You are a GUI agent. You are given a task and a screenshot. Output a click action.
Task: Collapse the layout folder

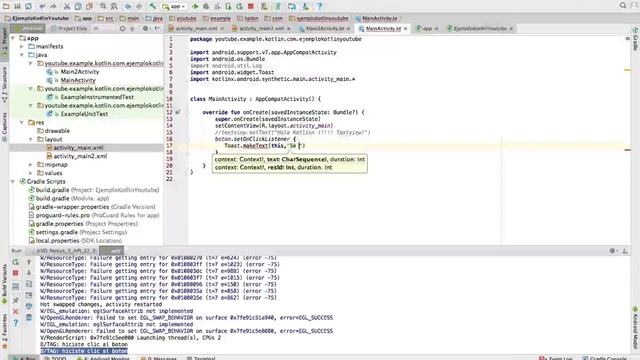click(x=31, y=139)
